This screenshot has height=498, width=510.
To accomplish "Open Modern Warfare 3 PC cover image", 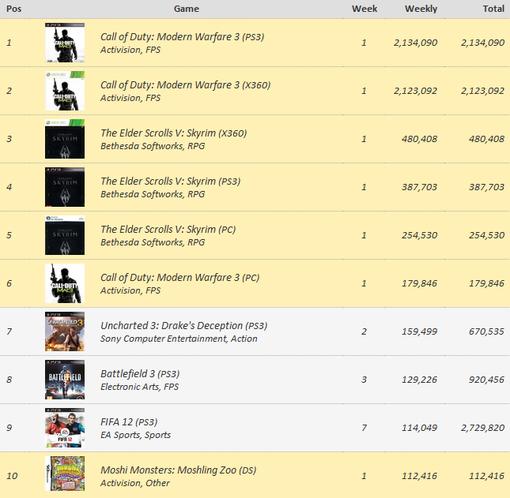I will click(65, 283).
